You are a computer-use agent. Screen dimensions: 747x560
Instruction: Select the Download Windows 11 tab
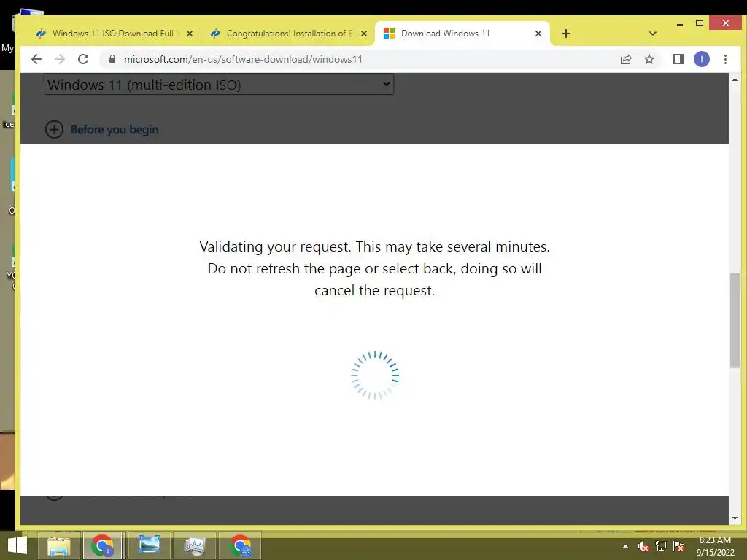[462, 34]
